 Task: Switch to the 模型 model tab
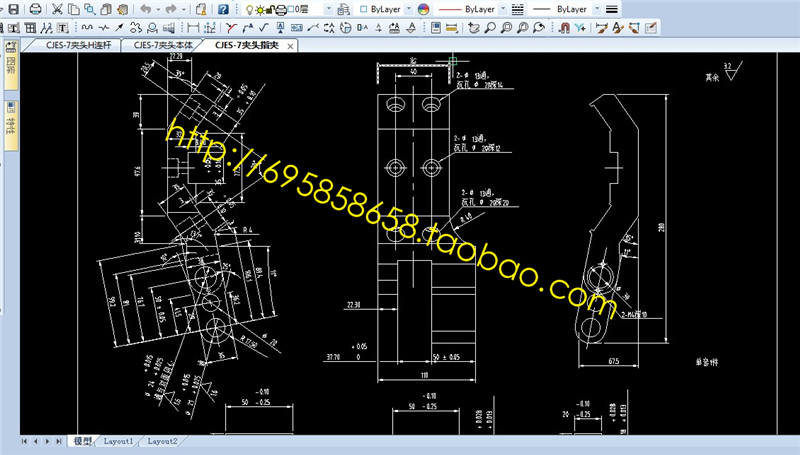coord(83,441)
